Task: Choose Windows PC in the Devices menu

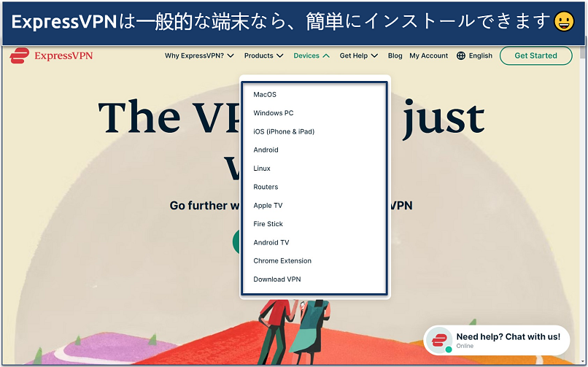Action: (x=273, y=113)
